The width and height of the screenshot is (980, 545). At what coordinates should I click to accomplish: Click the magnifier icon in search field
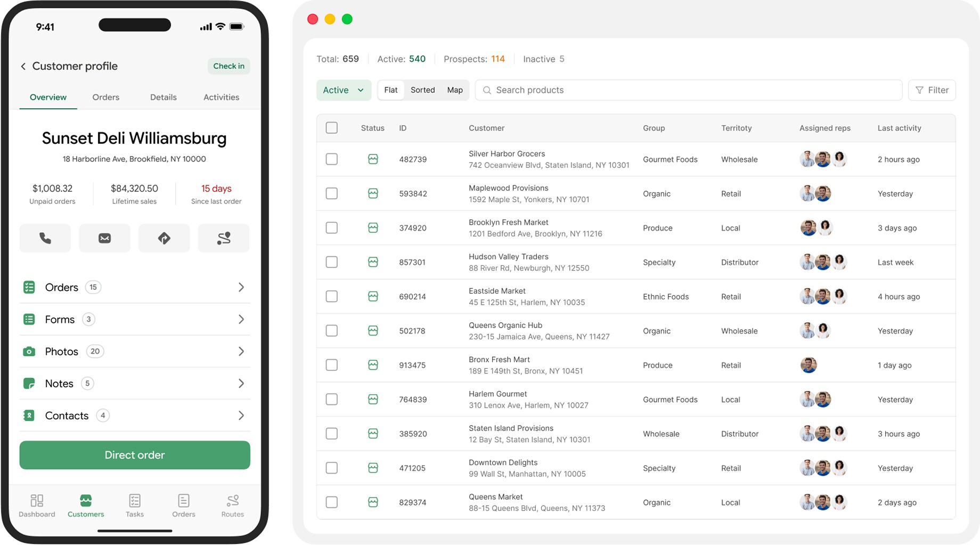pyautogui.click(x=487, y=90)
